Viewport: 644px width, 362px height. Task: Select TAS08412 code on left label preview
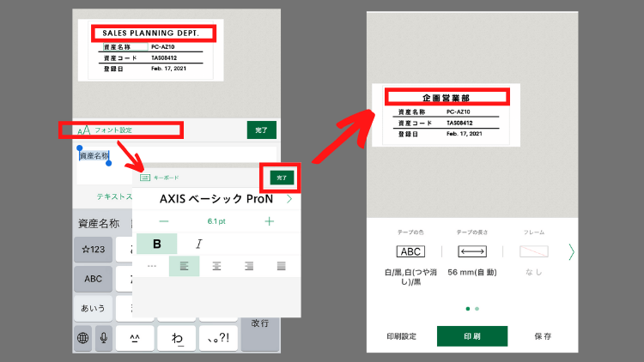164,58
